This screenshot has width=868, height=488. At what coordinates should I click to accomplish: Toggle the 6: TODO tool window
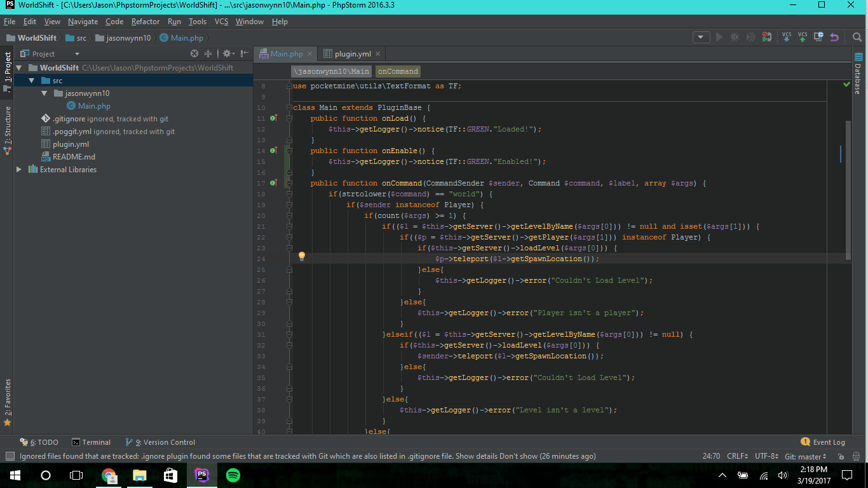click(x=39, y=442)
